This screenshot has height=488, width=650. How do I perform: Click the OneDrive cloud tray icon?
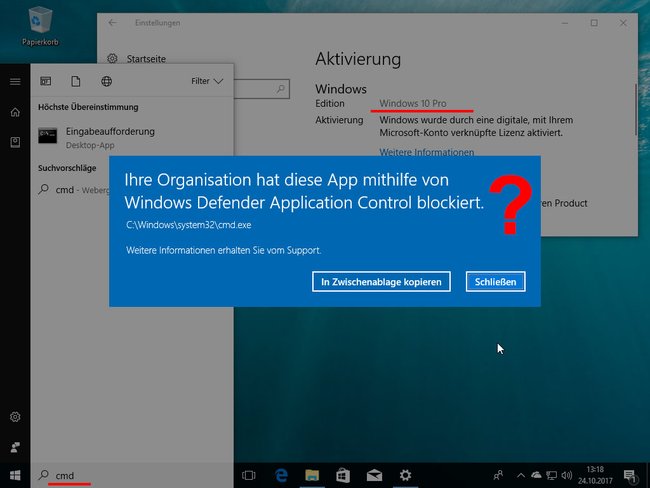coord(536,475)
